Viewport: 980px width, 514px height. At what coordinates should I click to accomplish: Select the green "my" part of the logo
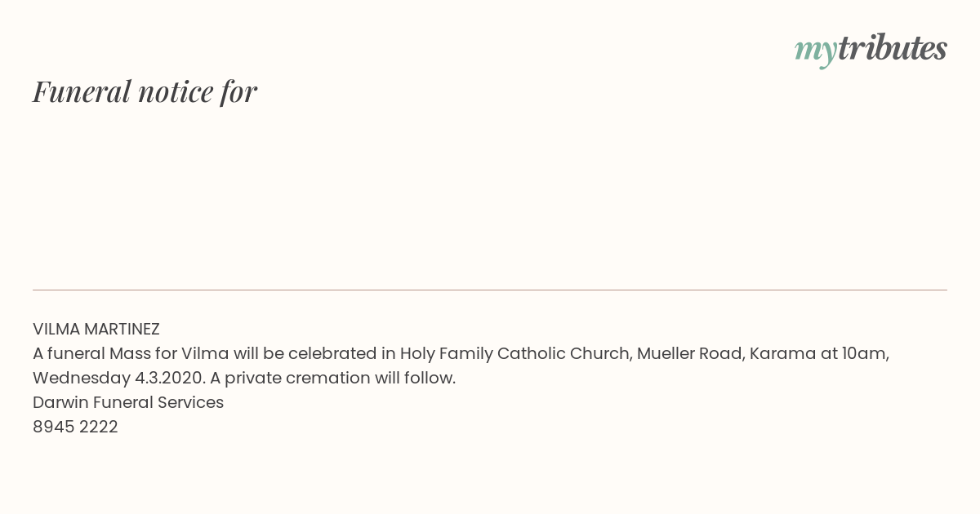pyautogui.click(x=815, y=52)
